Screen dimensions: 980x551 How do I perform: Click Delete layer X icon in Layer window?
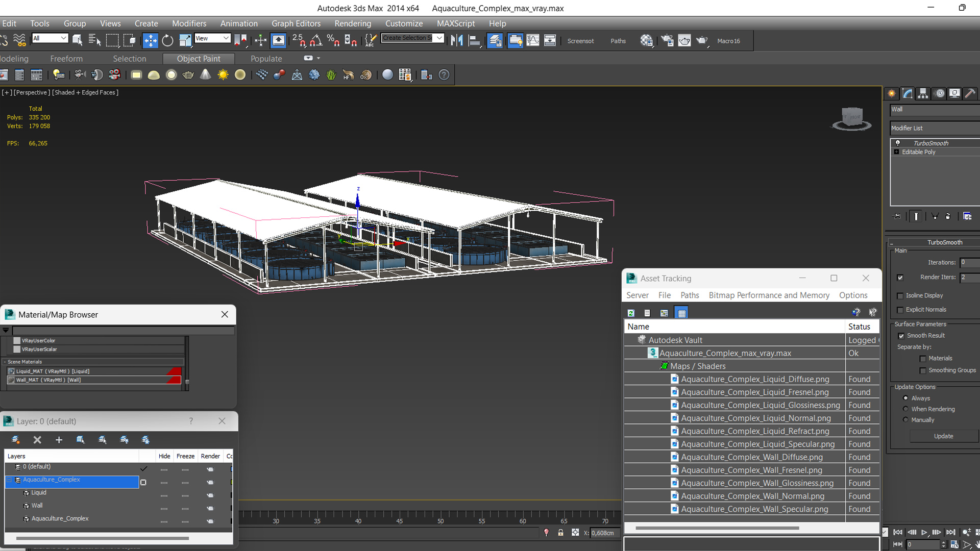[37, 440]
